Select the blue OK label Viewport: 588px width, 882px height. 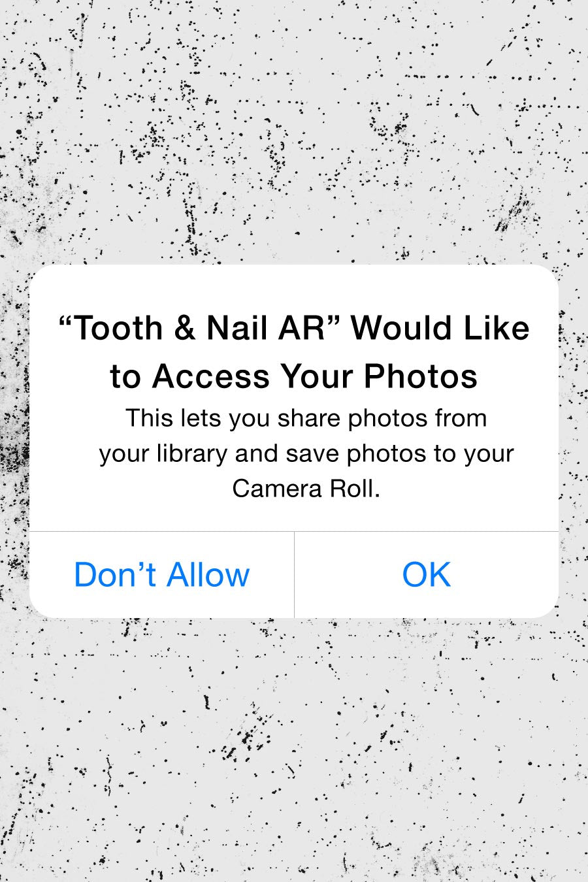[x=427, y=575]
